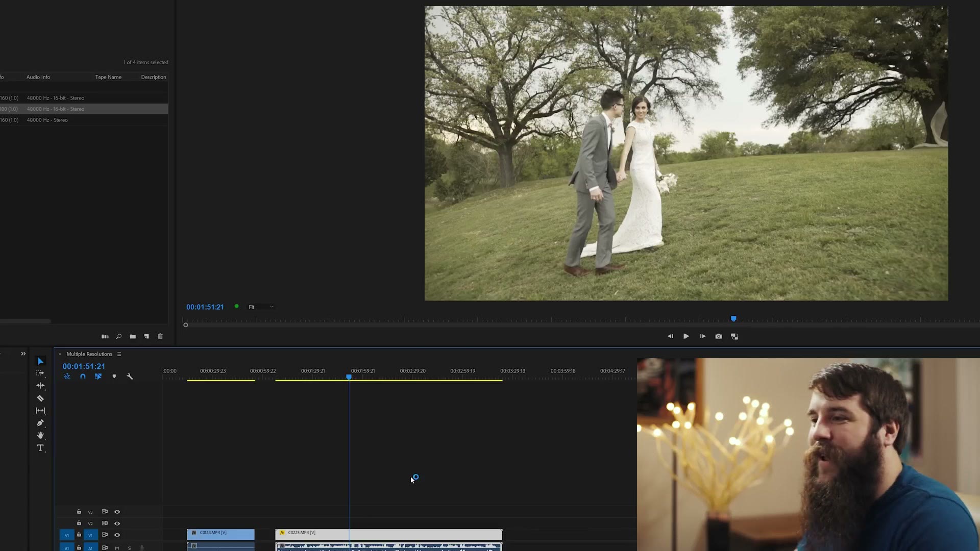This screenshot has height=551, width=980.
Task: Select the Selection tool arrow
Action: point(40,361)
